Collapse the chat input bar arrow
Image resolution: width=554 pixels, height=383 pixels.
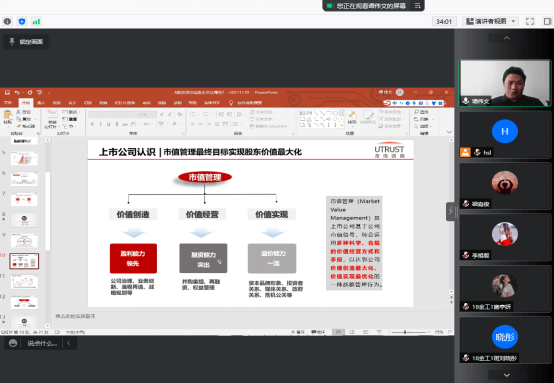click(x=69, y=343)
